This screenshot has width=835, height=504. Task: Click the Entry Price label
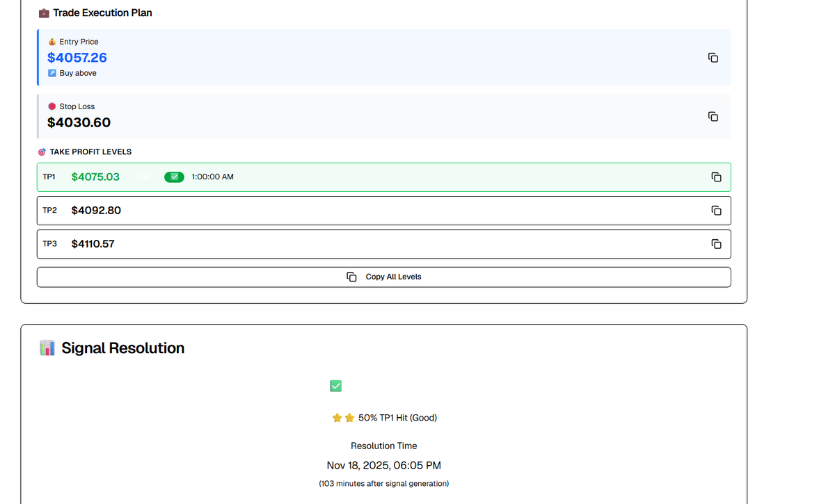coord(79,42)
